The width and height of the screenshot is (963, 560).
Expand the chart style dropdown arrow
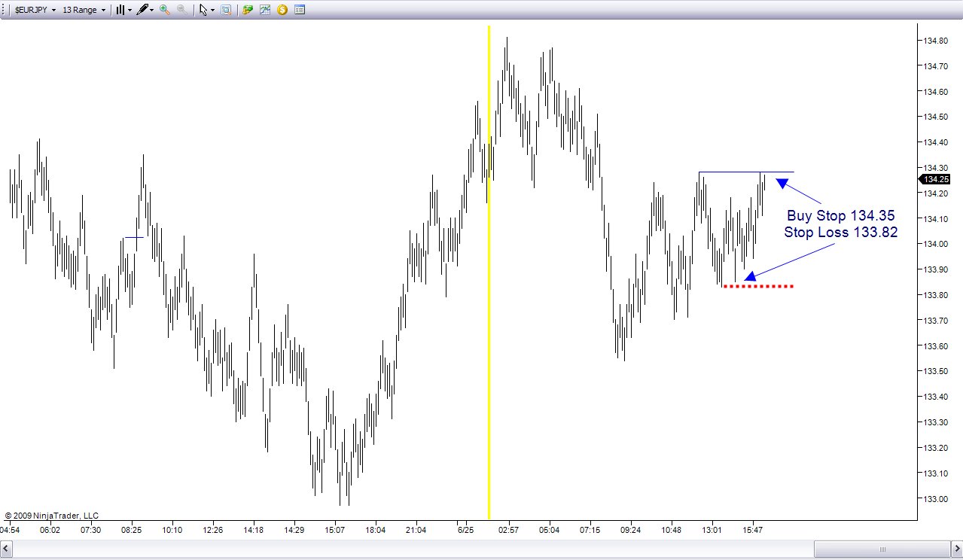point(130,11)
